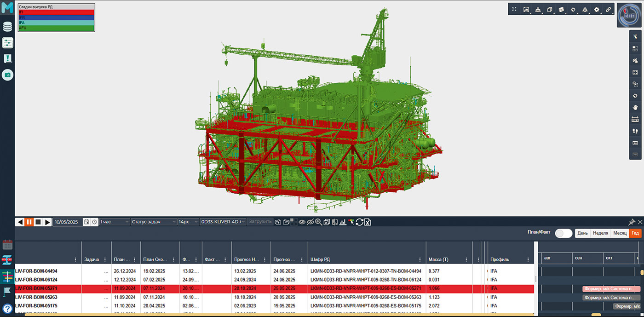Click the Загрузить button
This screenshot has width=644, height=317.
260,222
